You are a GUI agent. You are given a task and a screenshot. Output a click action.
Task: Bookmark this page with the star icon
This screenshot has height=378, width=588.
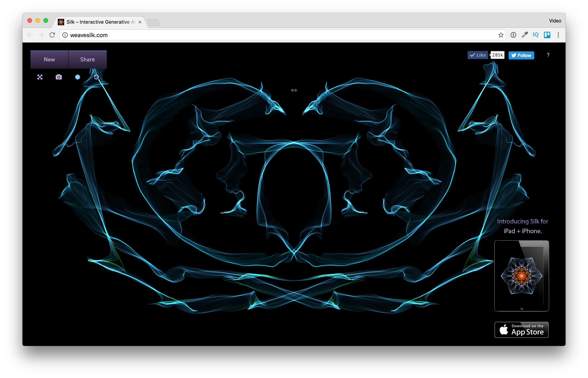pos(501,35)
